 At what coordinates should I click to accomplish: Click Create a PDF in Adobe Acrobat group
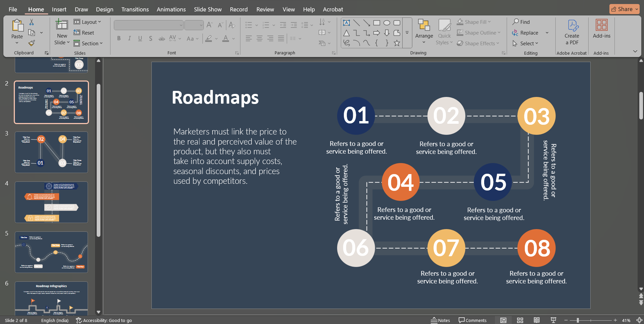572,32
